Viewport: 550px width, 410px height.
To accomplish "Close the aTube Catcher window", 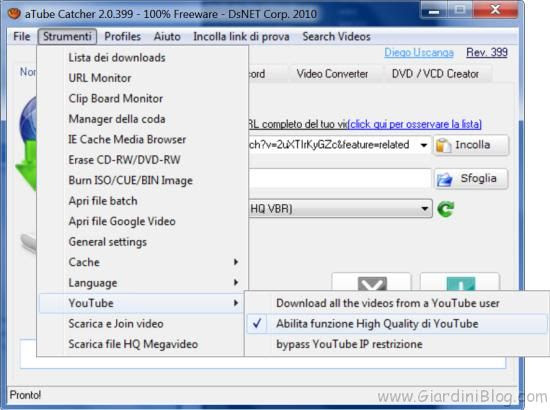I will [x=495, y=10].
